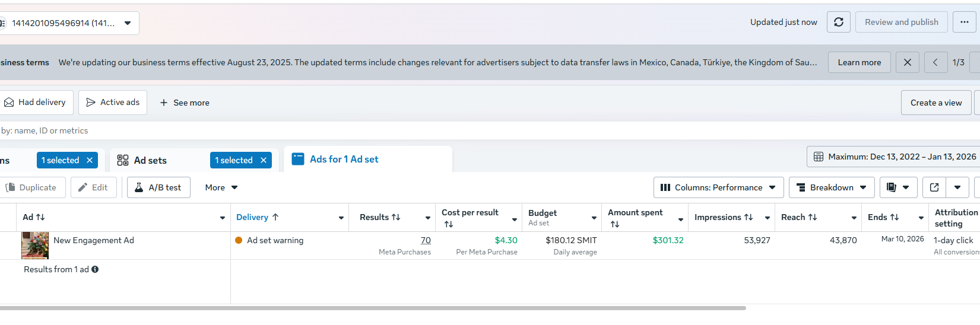980x325 pixels.
Task: Clear the campaigns 1 selected filter
Action: click(x=90, y=161)
